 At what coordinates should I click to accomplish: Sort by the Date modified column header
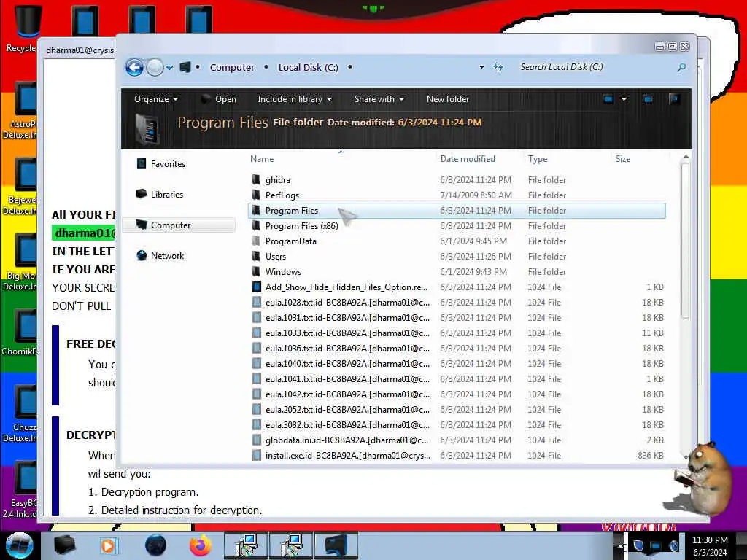[468, 159]
